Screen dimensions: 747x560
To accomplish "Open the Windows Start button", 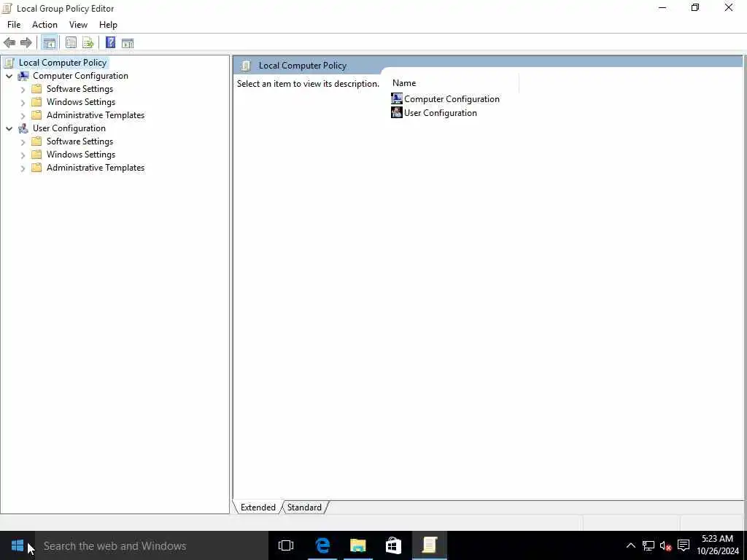I will (18, 545).
